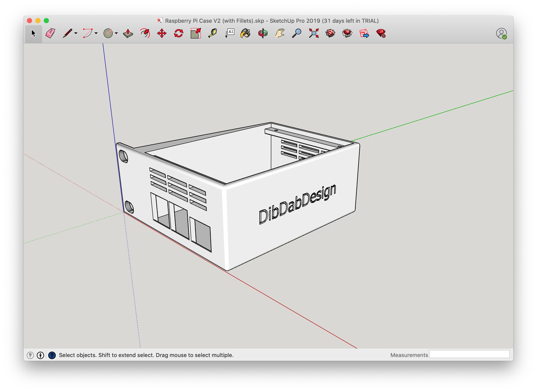This screenshot has height=392, width=537.
Task: Select the Offset tool
Action: [145, 33]
